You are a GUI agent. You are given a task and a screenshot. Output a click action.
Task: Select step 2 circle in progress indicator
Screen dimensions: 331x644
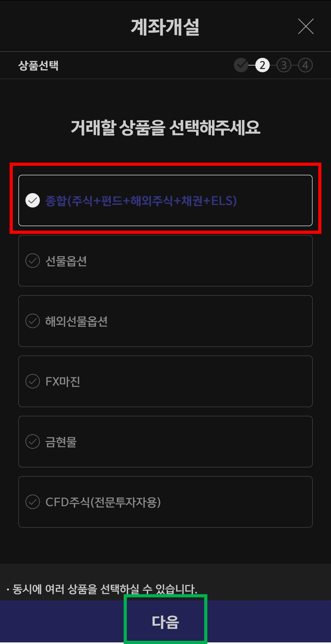click(x=263, y=65)
